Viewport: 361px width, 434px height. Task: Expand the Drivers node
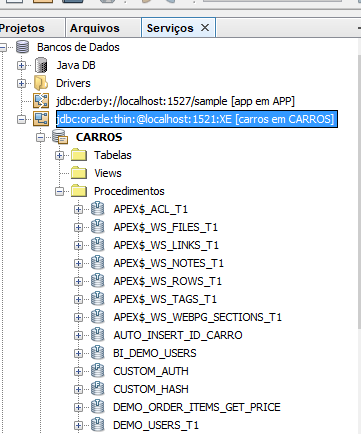21,83
